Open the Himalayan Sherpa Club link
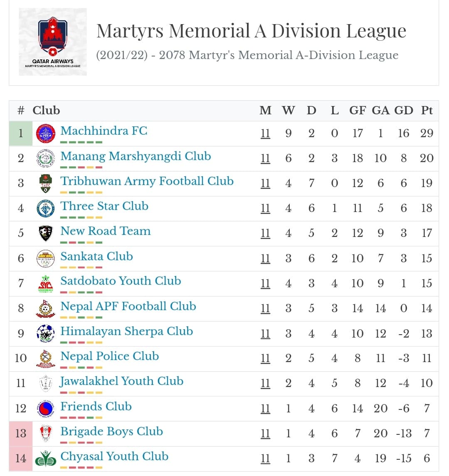The width and height of the screenshot is (449, 476). pos(126,331)
